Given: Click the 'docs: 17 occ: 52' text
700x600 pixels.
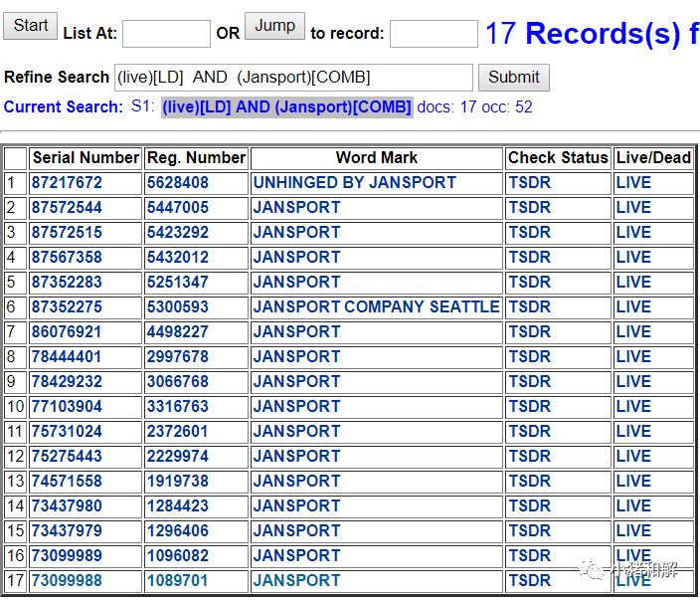Looking at the screenshot, I should (474, 107).
